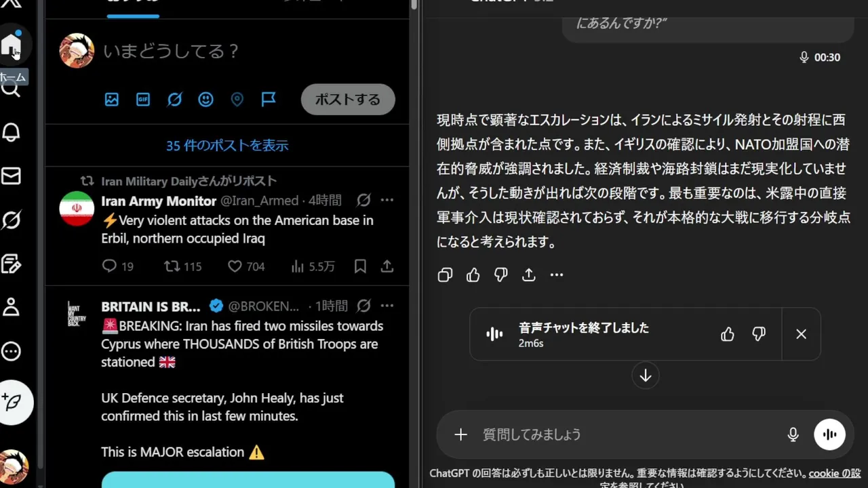Viewport: 868px width, 488px height.
Task: Click the voice chat waveform icon in banner
Action: [494, 334]
